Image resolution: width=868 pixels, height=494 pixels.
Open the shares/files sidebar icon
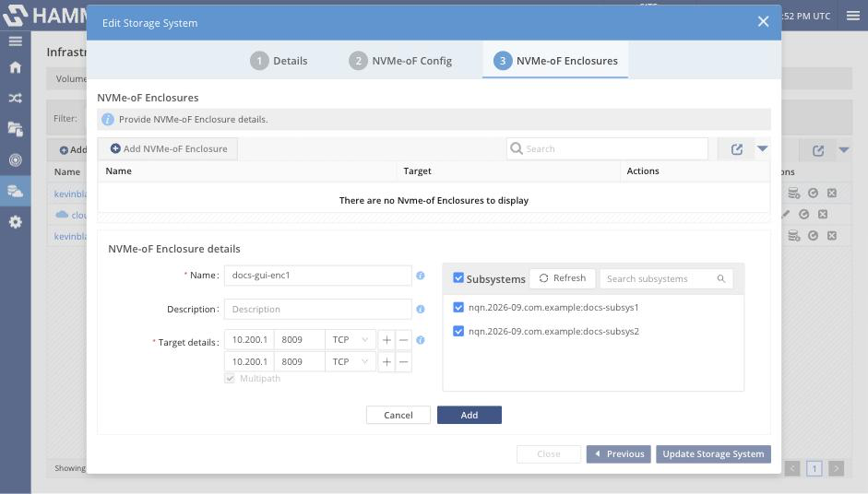pos(16,129)
